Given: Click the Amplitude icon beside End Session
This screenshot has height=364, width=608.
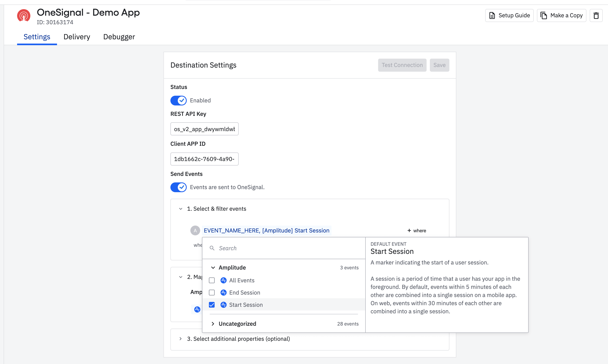Looking at the screenshot, I should tap(223, 293).
